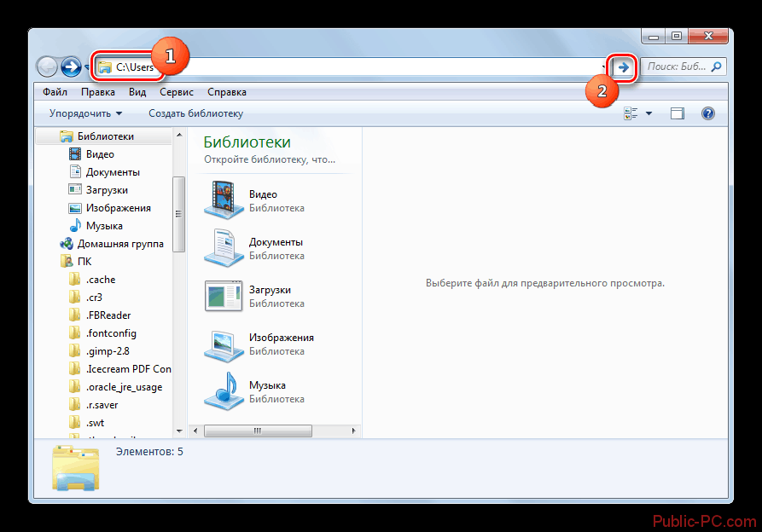Click the search magnifier icon
Image resolution: width=762 pixels, height=532 pixels.
pyautogui.click(x=716, y=66)
